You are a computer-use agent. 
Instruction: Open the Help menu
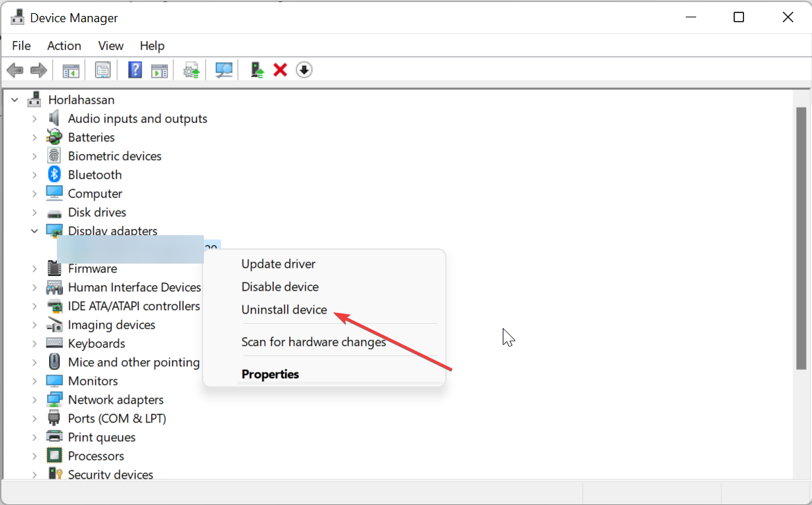click(x=153, y=46)
